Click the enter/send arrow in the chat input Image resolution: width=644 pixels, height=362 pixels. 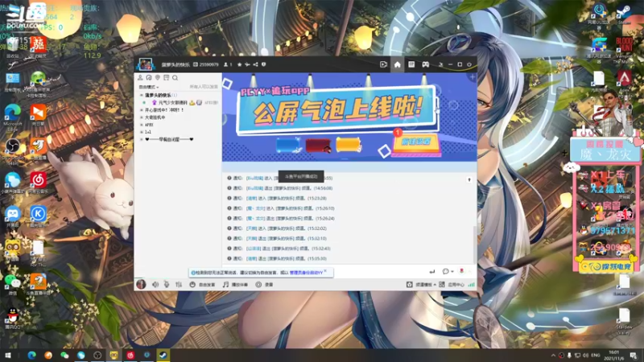point(432,271)
